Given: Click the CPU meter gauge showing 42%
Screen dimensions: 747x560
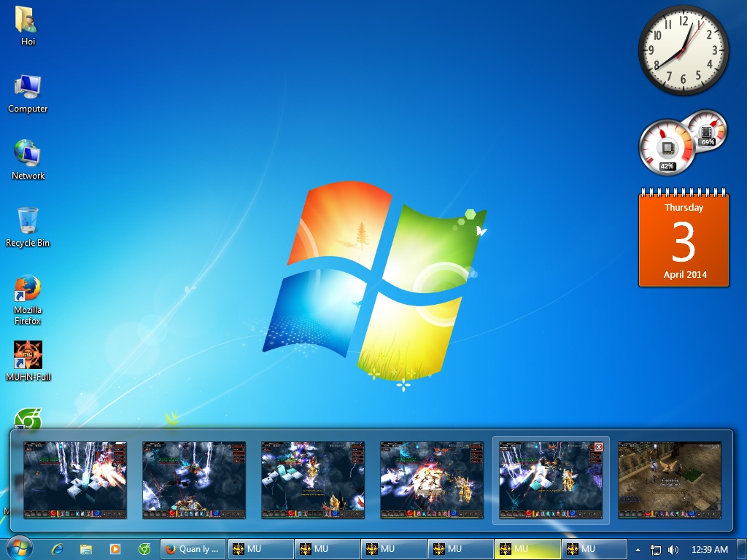Looking at the screenshot, I should (667, 147).
